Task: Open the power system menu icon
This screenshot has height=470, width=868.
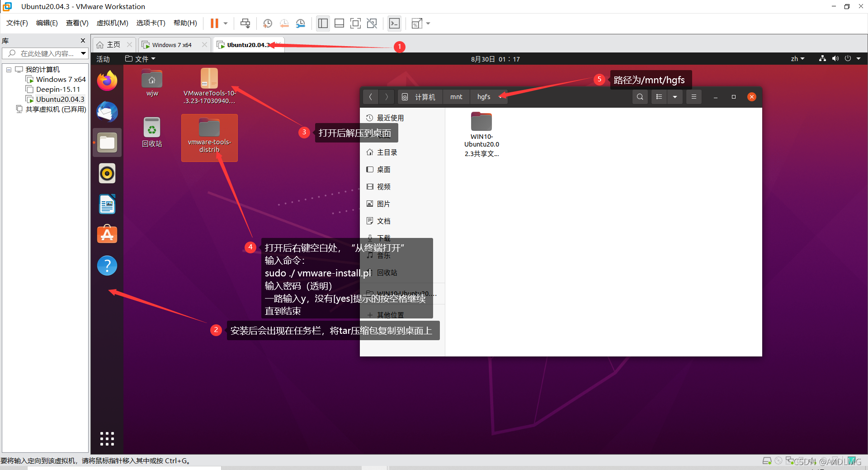Action: (848, 59)
